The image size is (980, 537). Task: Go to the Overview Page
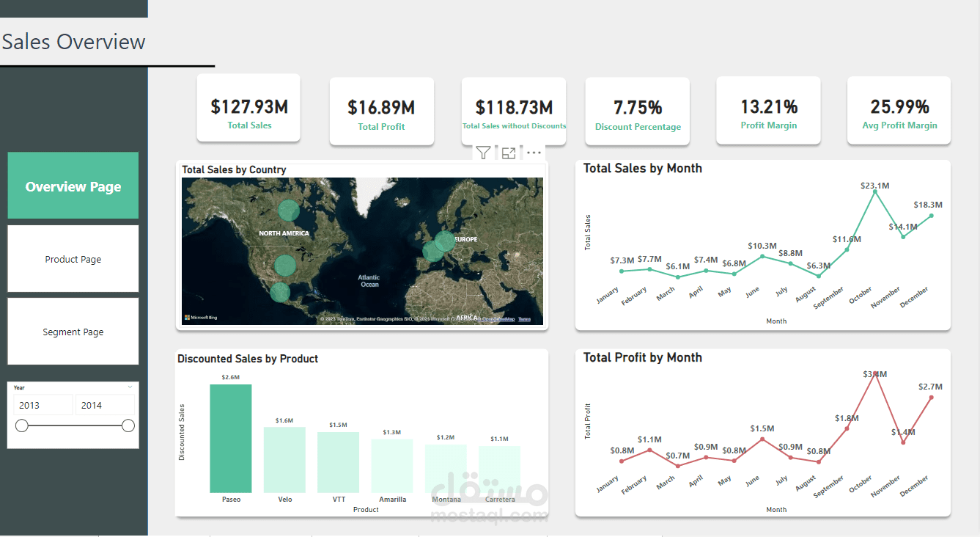(73, 186)
